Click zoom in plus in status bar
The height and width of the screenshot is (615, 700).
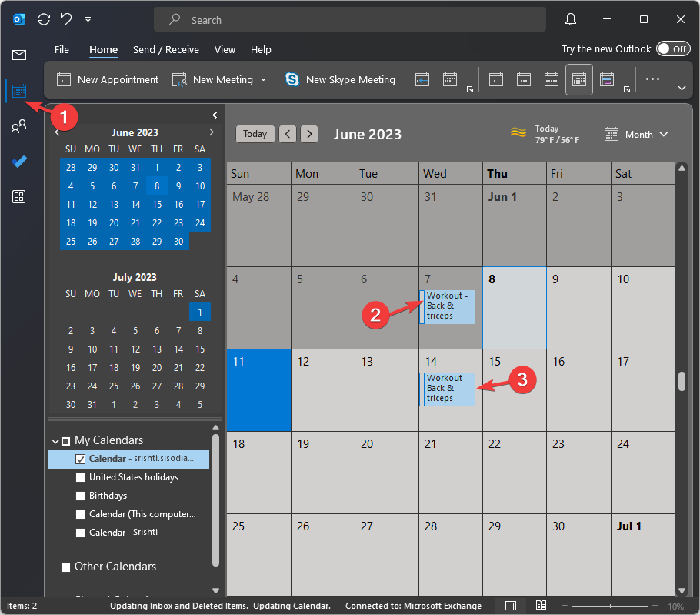pos(655,606)
